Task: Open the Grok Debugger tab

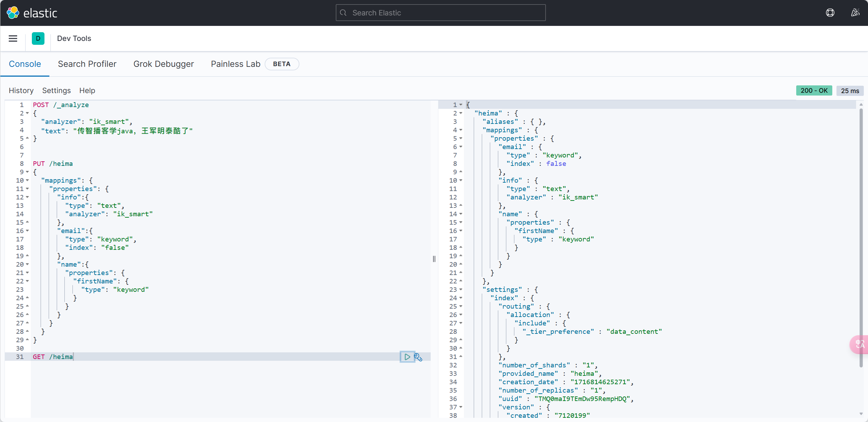Action: click(164, 64)
